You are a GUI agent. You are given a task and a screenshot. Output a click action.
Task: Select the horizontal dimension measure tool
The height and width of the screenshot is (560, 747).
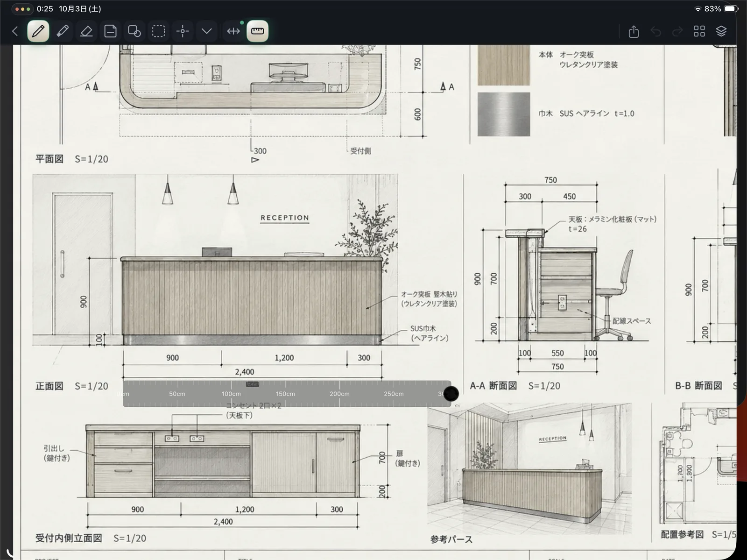(233, 31)
